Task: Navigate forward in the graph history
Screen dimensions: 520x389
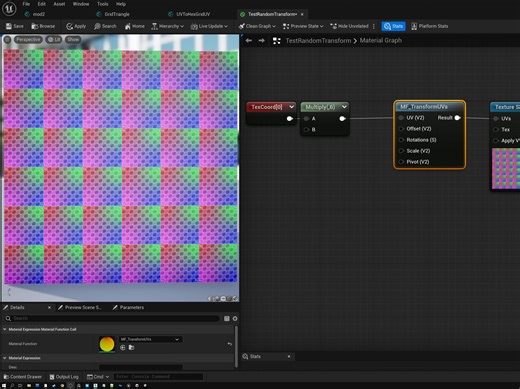Action: pos(262,41)
